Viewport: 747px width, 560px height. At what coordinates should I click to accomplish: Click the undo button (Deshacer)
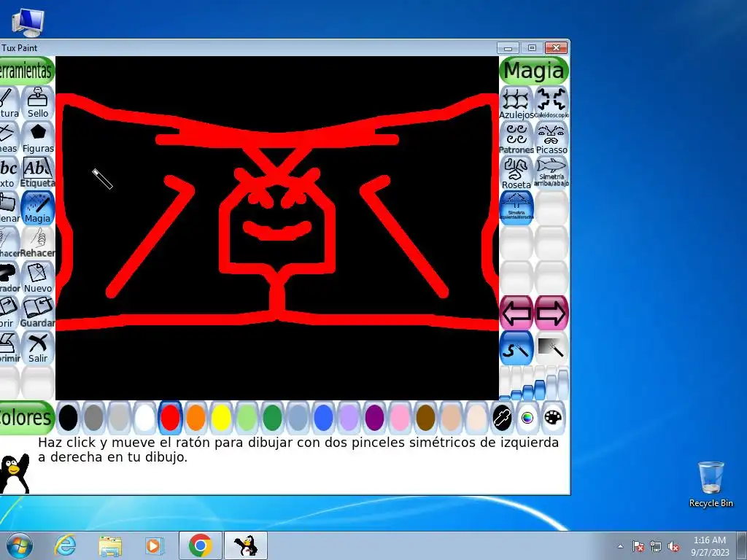[9, 242]
